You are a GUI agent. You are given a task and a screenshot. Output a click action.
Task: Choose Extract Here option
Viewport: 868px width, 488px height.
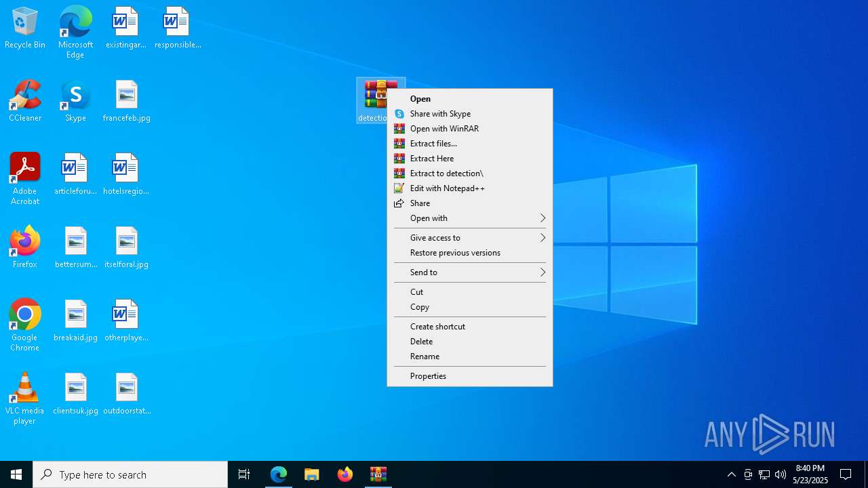tap(470, 159)
